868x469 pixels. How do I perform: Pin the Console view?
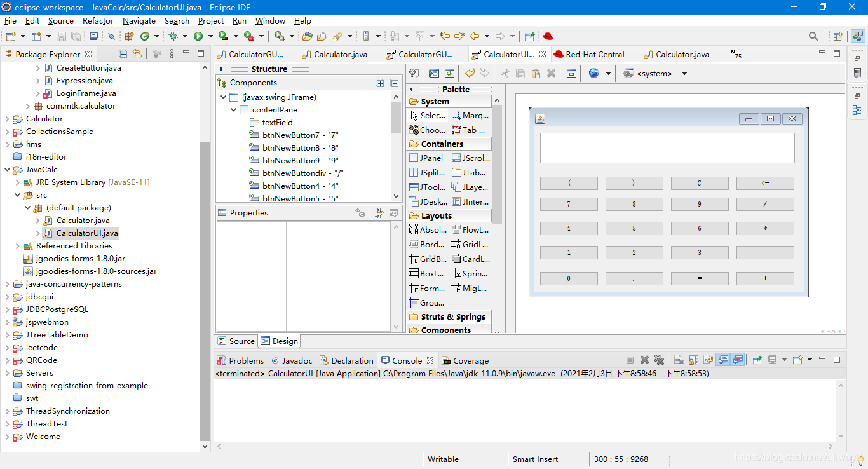click(757, 361)
